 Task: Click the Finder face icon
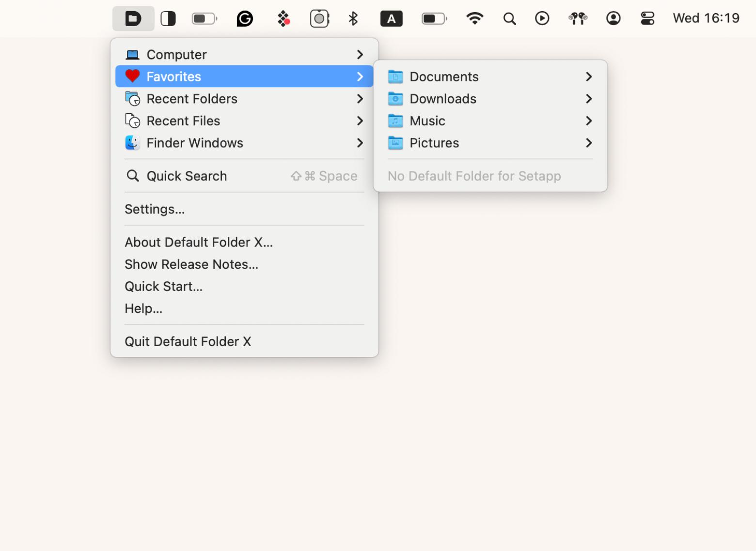pos(132,143)
